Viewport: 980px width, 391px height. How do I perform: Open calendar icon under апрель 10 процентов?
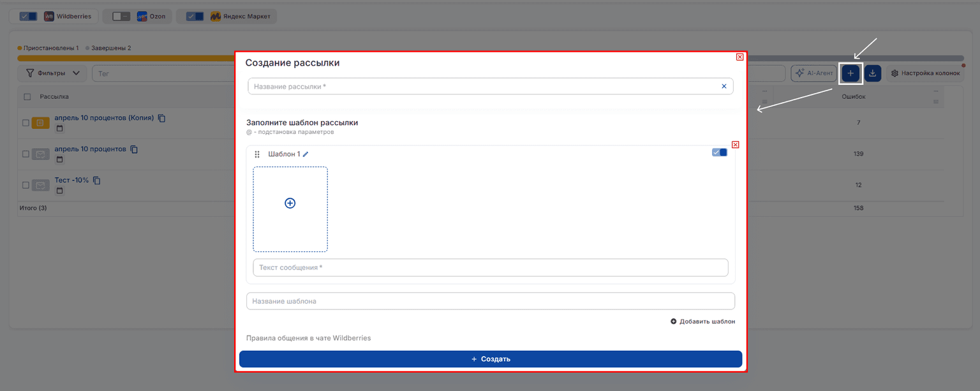point(60,159)
